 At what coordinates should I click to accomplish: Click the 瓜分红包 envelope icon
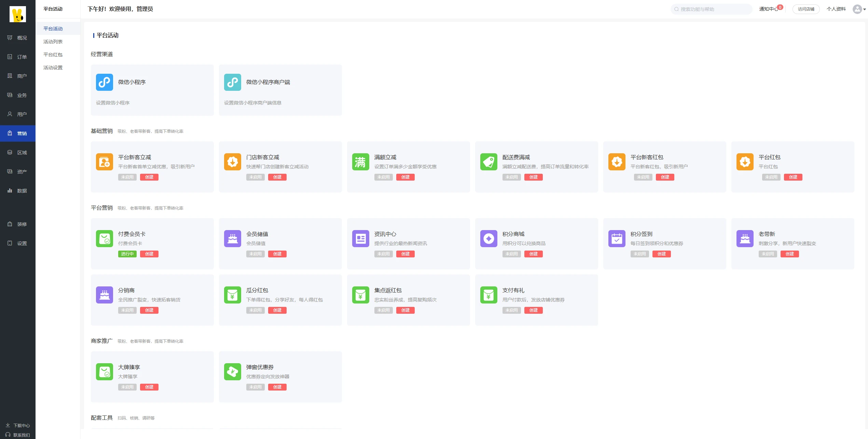(x=232, y=295)
